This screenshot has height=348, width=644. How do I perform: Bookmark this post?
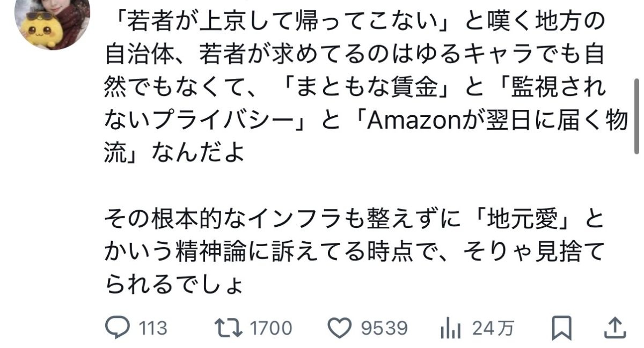click(561, 328)
